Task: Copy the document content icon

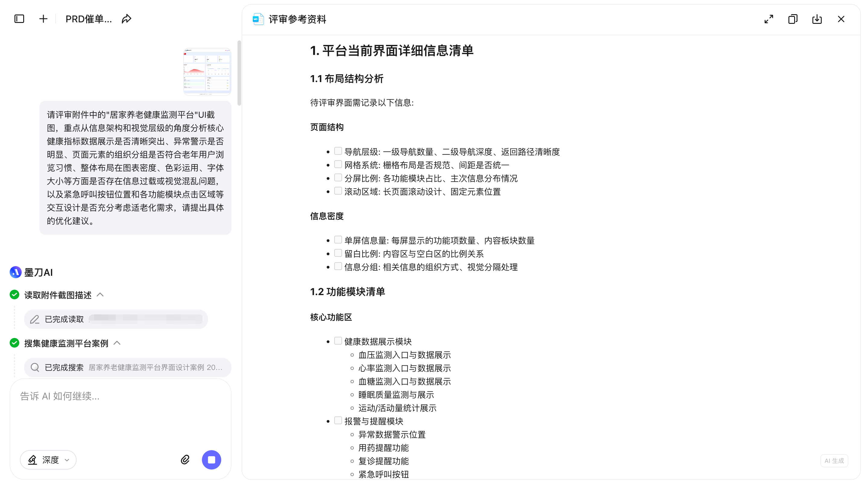Action: pyautogui.click(x=793, y=19)
